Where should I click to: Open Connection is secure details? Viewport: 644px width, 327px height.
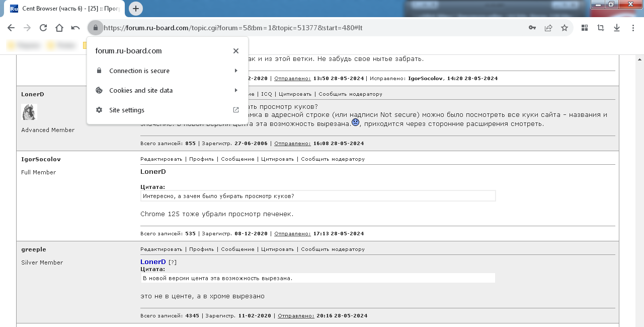tap(168, 71)
